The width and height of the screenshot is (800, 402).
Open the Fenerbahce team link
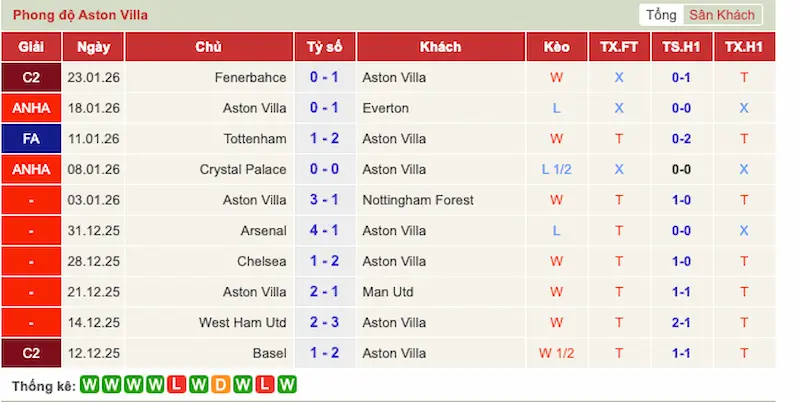(x=250, y=77)
